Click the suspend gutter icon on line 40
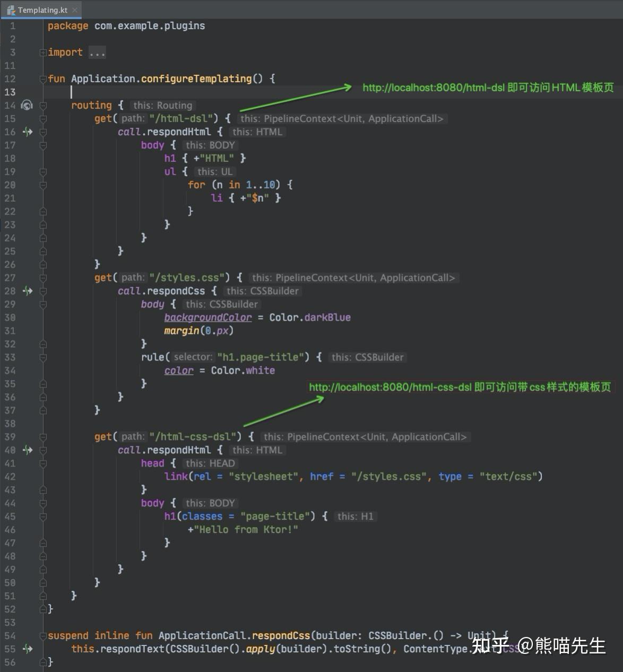Screen dimensions: 623x672 pyautogui.click(x=27, y=450)
